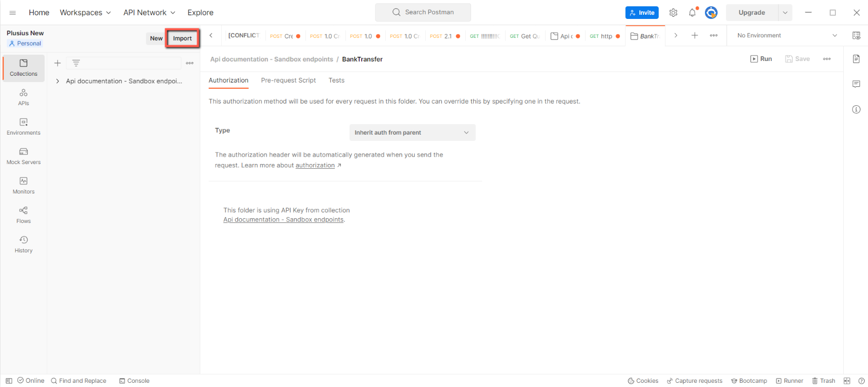Open the hamburger menu icon
This screenshot has width=868, height=387.
pos(13,13)
